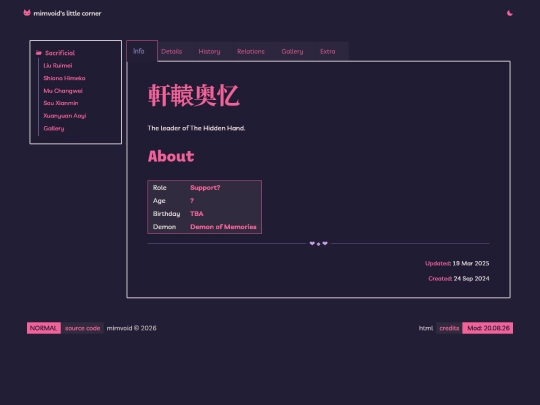Click the NORMAL mode badge in footer
Image resolution: width=540 pixels, height=405 pixels.
click(44, 328)
